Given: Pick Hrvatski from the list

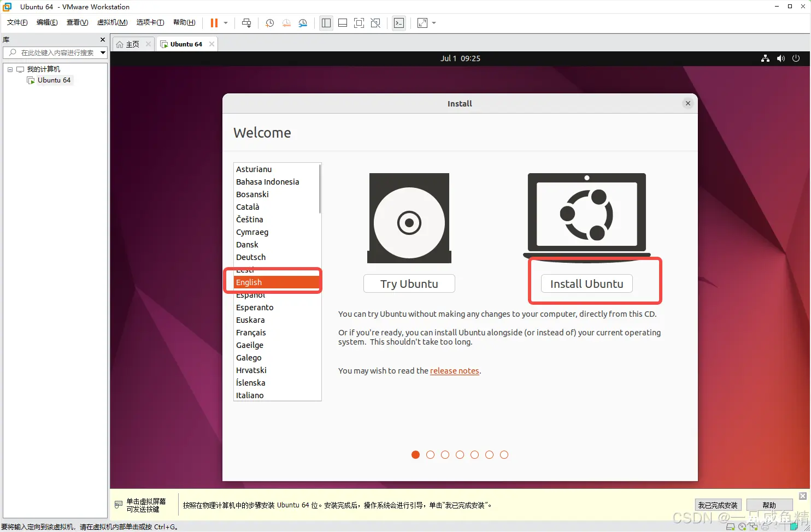Looking at the screenshot, I should tap(276, 370).
